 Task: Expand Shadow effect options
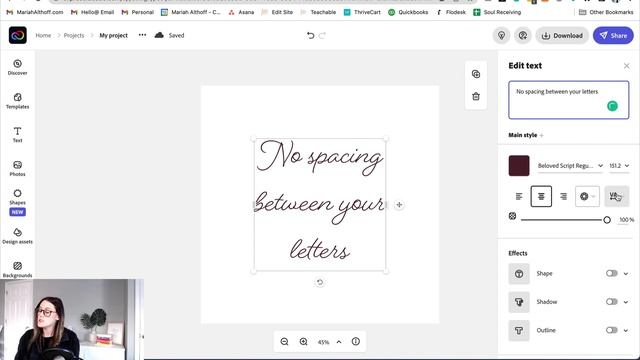click(626, 302)
